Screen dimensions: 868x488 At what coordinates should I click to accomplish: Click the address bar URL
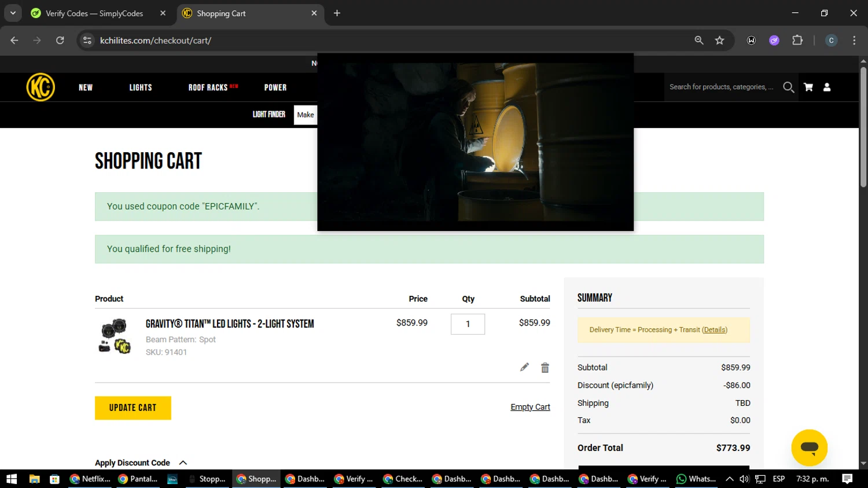point(156,41)
